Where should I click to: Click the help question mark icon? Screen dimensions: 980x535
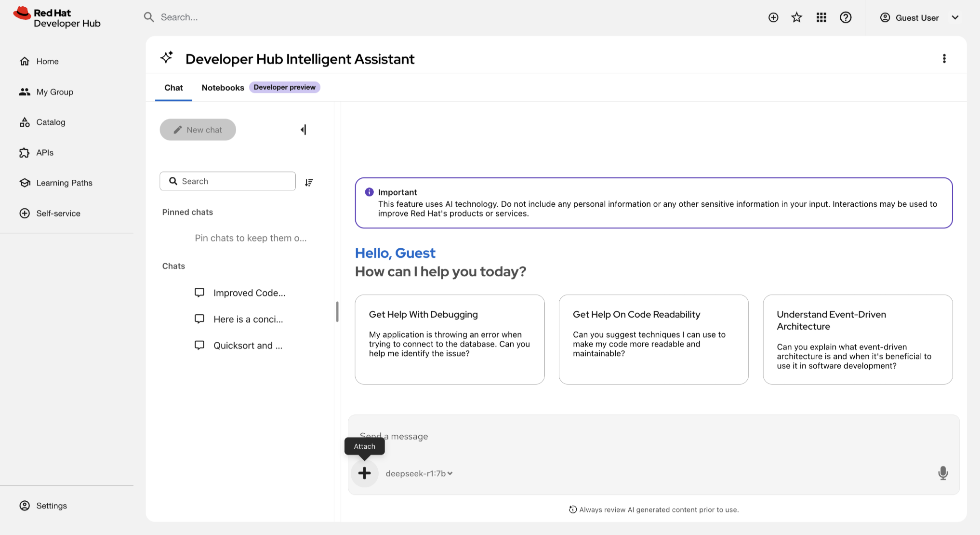pyautogui.click(x=846, y=18)
